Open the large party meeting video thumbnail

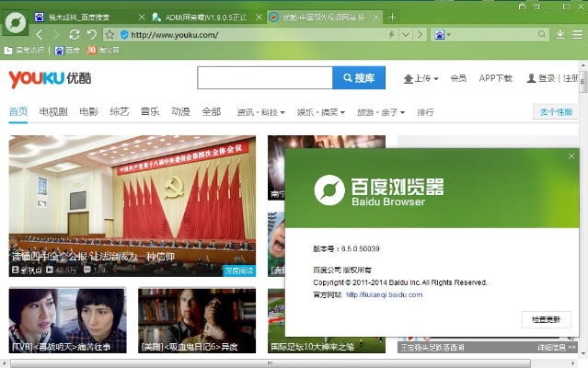coord(133,206)
